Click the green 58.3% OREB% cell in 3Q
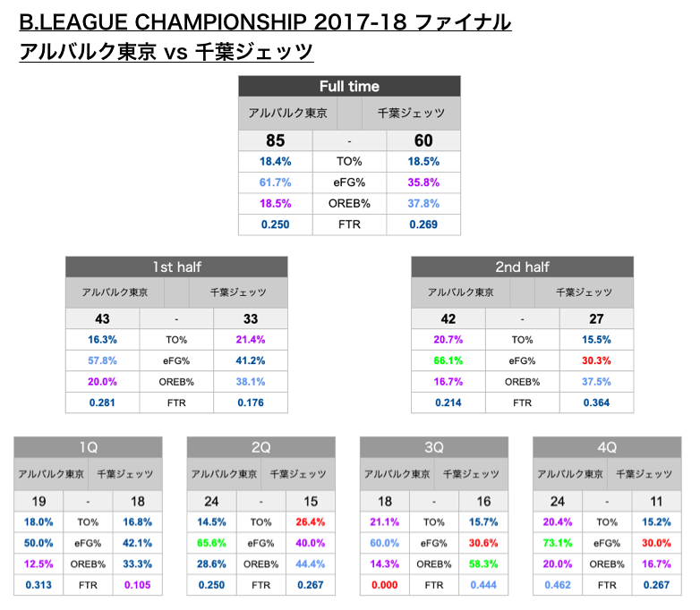This screenshot has height=610, width=700. 483,564
